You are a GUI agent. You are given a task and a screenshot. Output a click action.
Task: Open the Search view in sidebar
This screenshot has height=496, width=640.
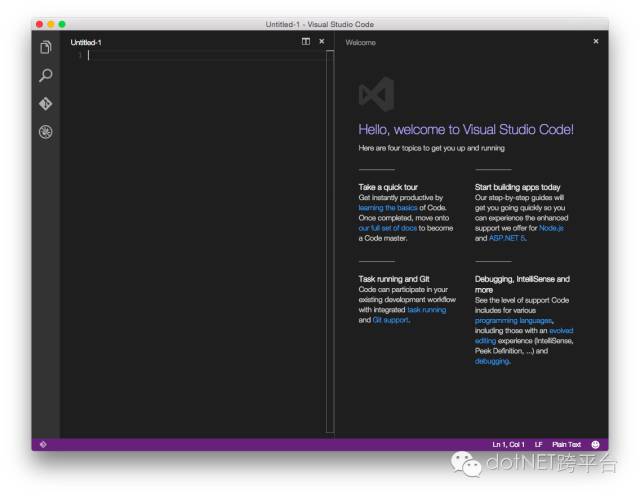[46, 75]
